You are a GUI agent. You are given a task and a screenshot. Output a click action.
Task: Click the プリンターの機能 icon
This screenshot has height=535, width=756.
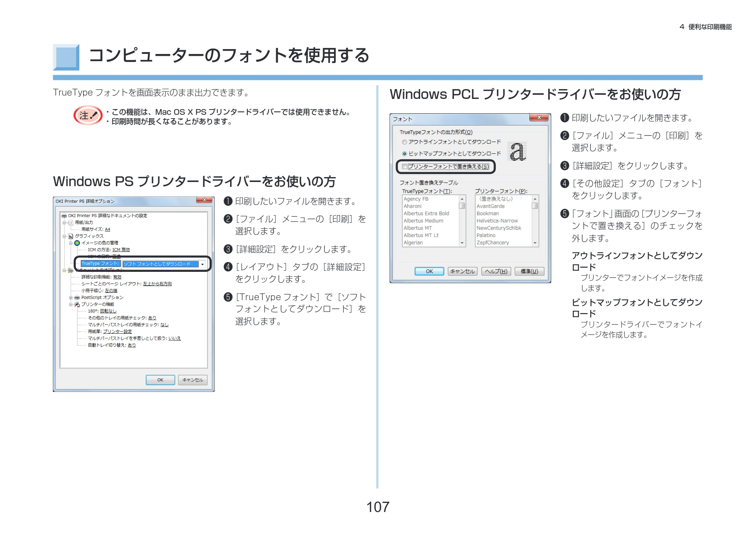(77, 304)
